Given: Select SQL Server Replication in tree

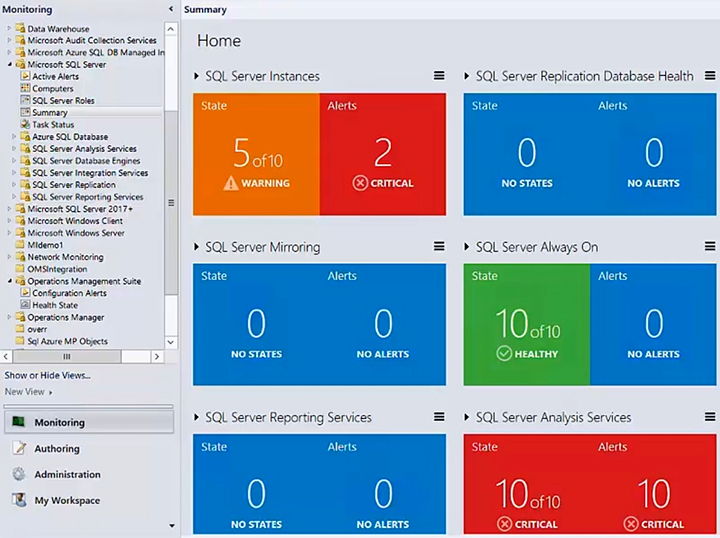Looking at the screenshot, I should click(x=73, y=185).
